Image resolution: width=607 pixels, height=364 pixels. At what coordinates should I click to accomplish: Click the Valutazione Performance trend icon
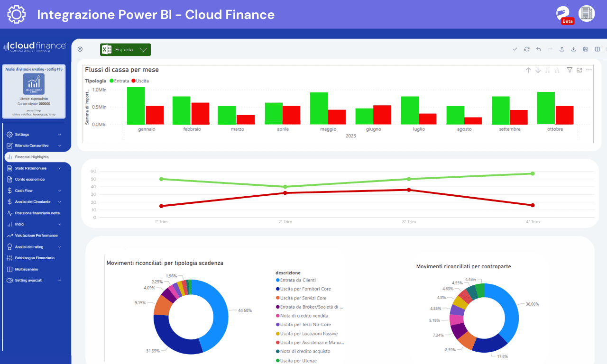(x=9, y=236)
